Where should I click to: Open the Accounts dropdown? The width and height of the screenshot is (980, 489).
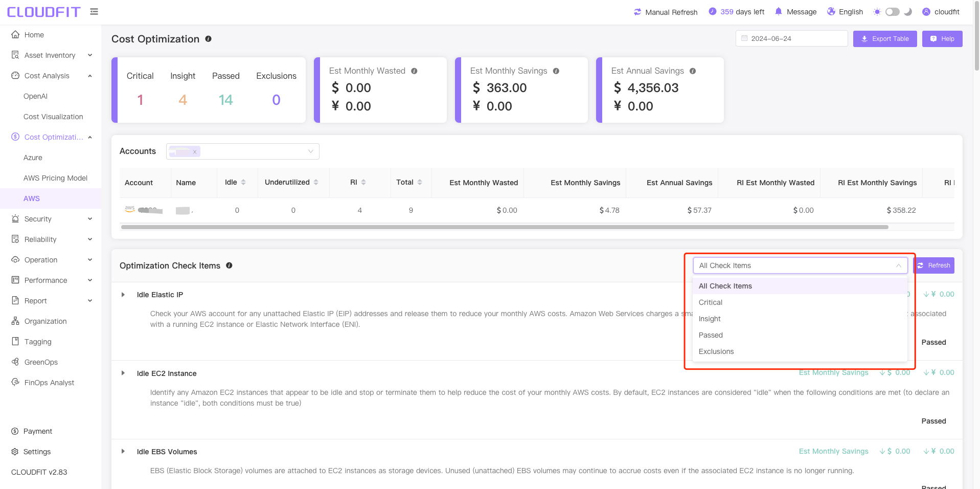click(243, 151)
